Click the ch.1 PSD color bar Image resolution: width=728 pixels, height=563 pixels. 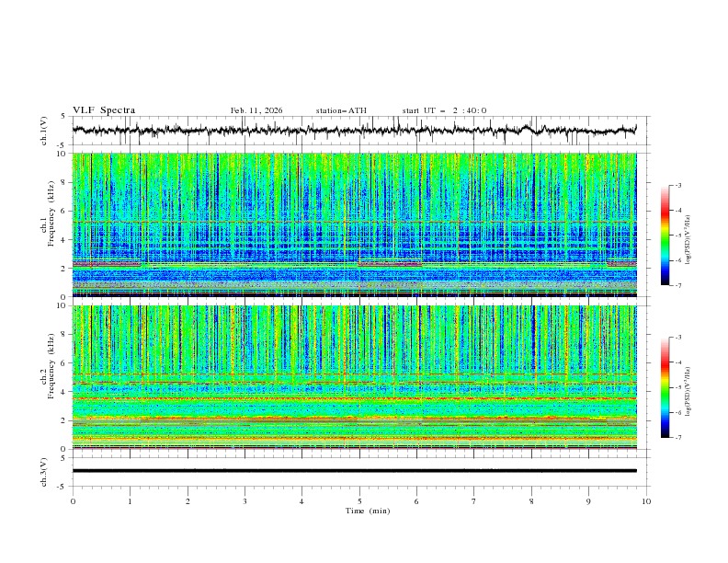[x=665, y=236]
